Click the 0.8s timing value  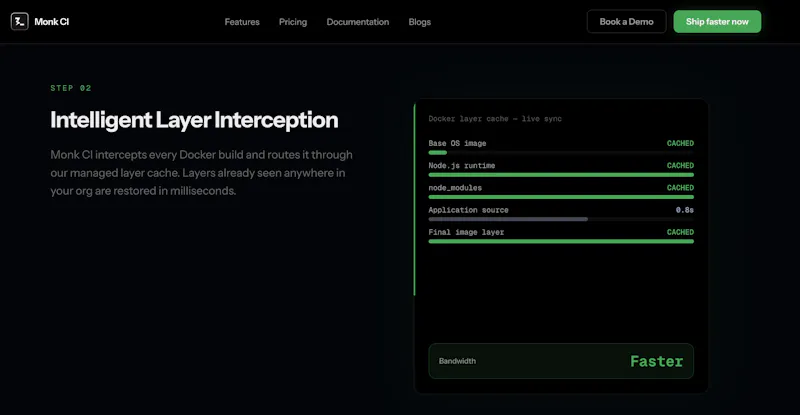click(x=685, y=210)
